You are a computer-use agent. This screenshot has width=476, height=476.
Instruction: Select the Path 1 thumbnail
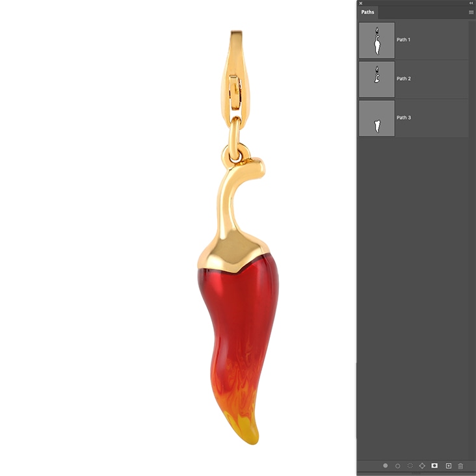[377, 40]
